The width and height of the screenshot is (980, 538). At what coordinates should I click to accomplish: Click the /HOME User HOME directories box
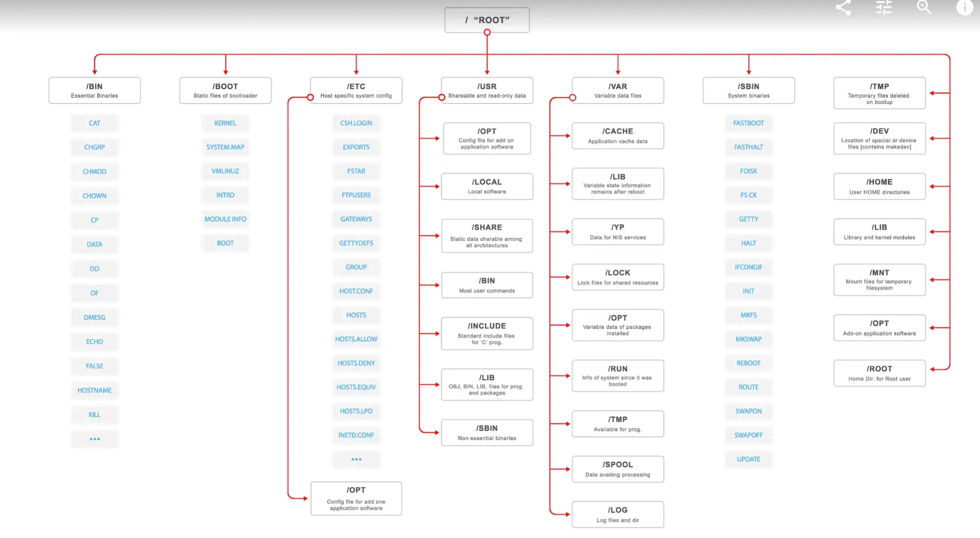[x=879, y=186]
